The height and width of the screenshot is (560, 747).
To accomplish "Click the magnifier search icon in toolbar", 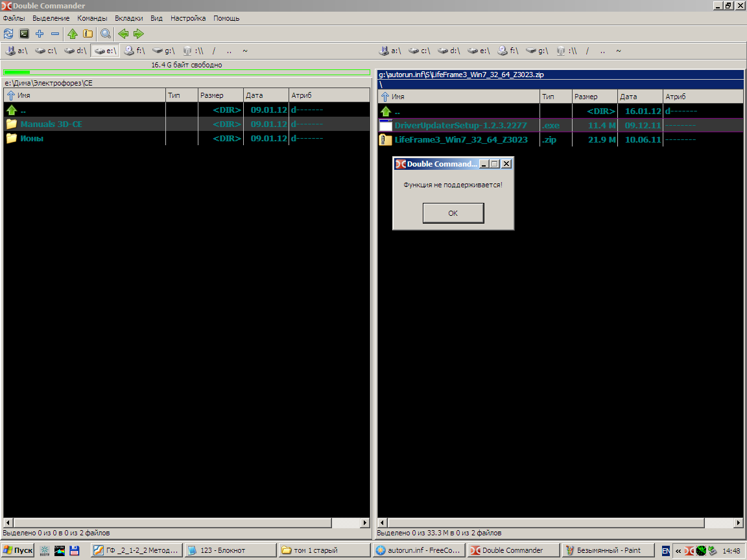I will (x=105, y=34).
